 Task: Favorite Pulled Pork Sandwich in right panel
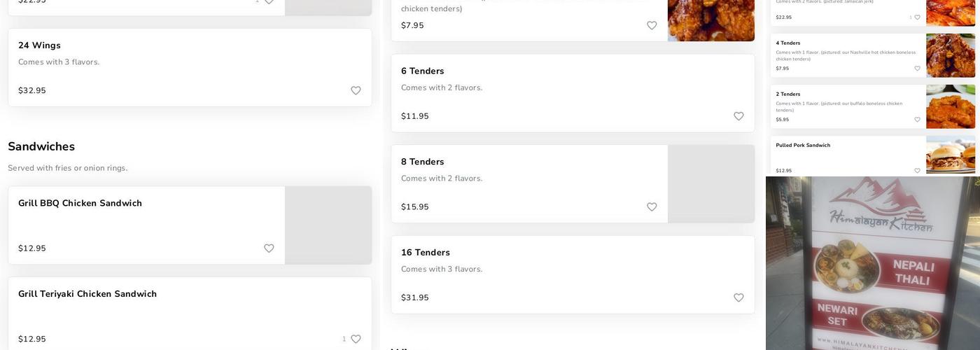(917, 171)
